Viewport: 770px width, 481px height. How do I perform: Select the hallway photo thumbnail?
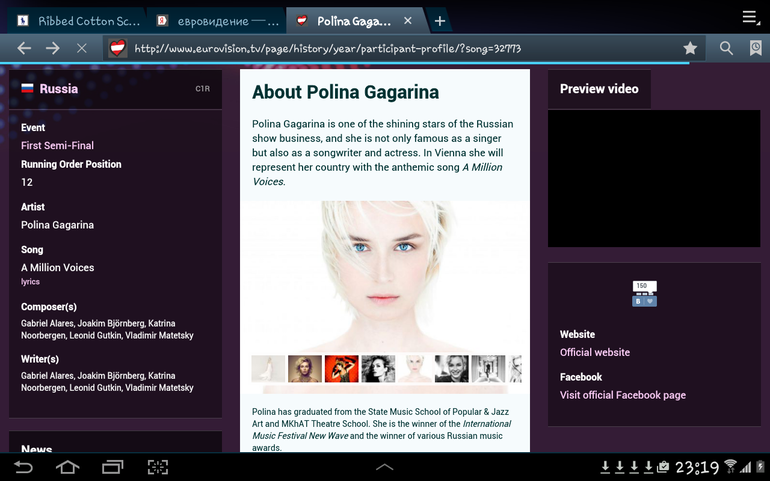coord(488,369)
